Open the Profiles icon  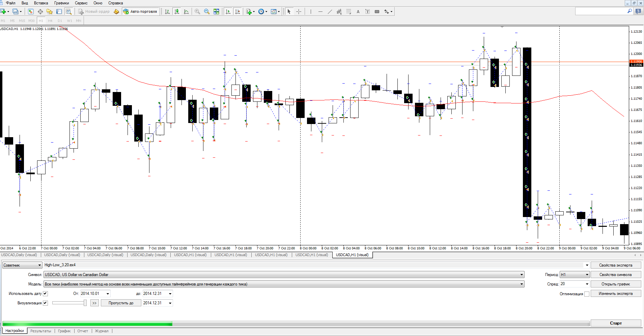pyautogui.click(x=16, y=11)
